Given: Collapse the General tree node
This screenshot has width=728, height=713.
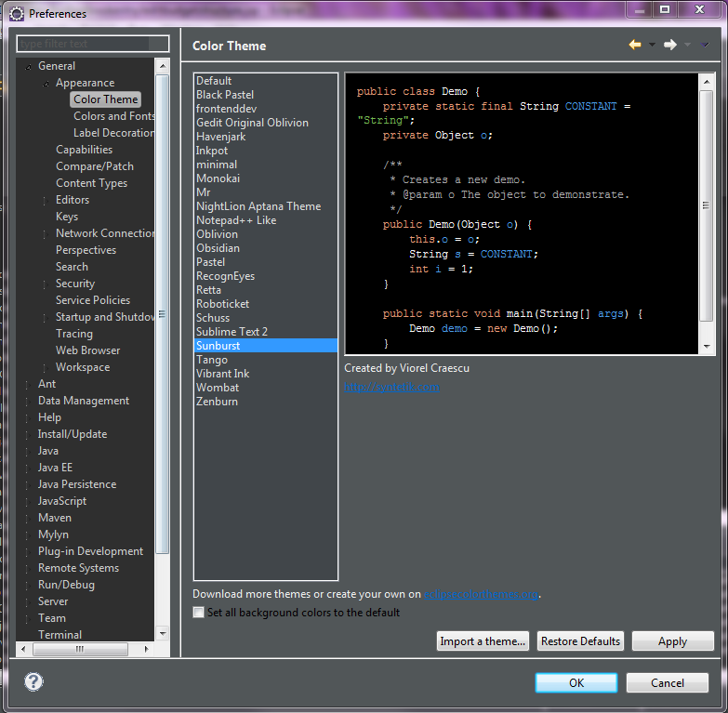Looking at the screenshot, I should click(x=28, y=67).
